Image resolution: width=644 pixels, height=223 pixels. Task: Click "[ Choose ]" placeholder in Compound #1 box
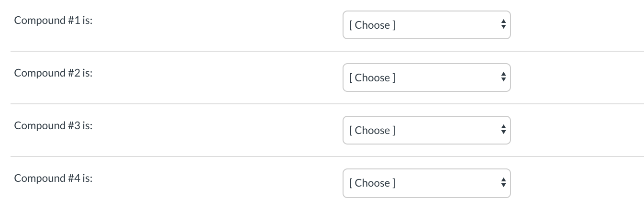372,25
